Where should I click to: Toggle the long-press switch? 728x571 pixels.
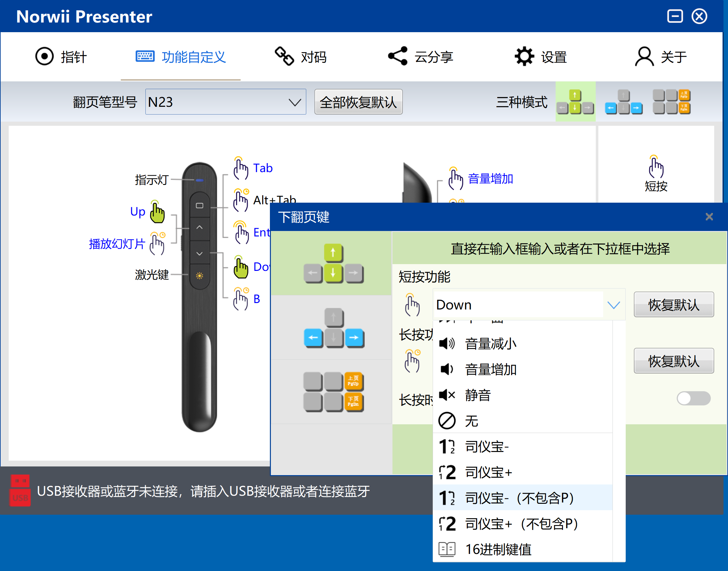coord(694,398)
